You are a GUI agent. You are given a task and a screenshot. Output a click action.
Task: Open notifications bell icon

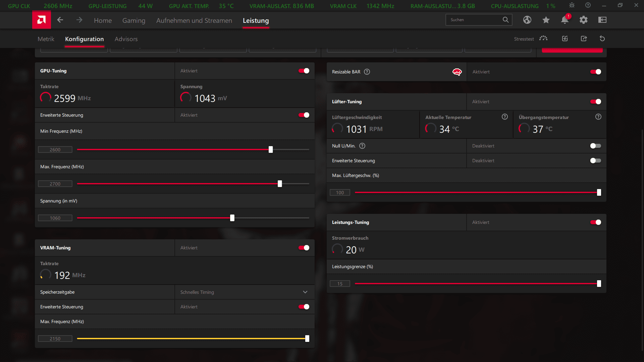tap(565, 20)
